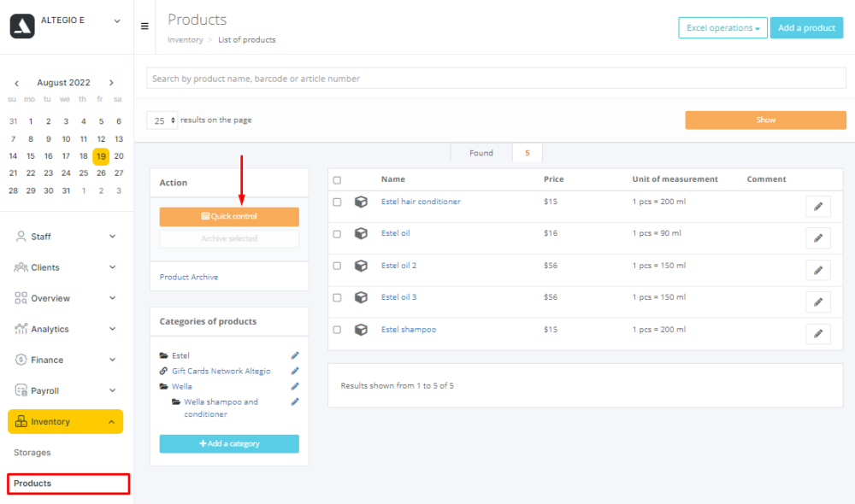Open the Product Archive link
The width and height of the screenshot is (855, 504).
click(x=189, y=277)
